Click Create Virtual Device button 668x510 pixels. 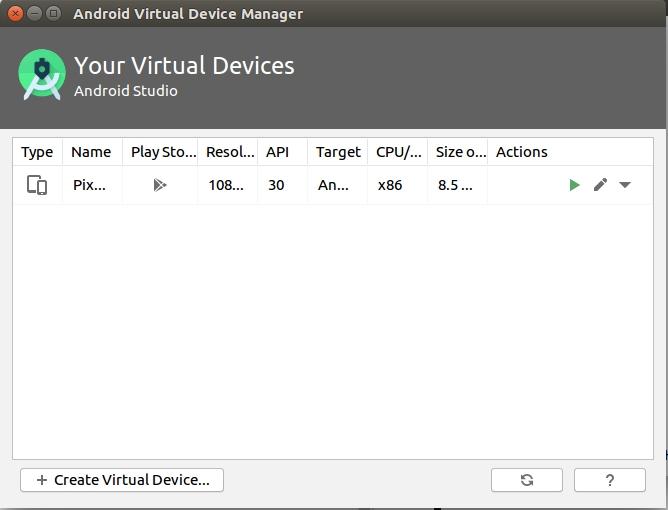point(122,480)
